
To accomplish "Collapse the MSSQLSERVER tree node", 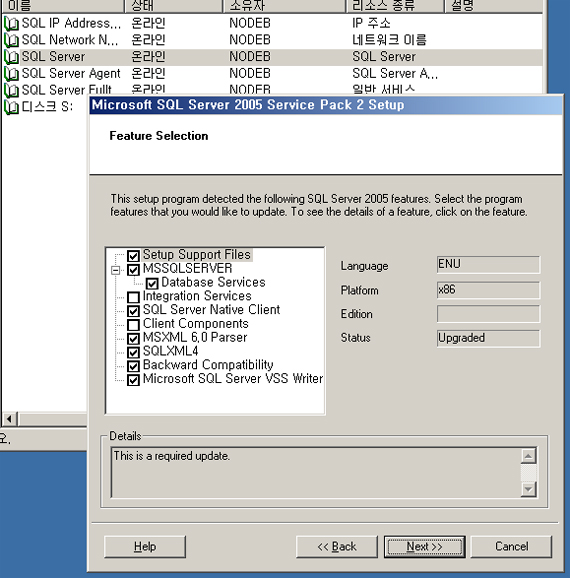I will pyautogui.click(x=115, y=270).
